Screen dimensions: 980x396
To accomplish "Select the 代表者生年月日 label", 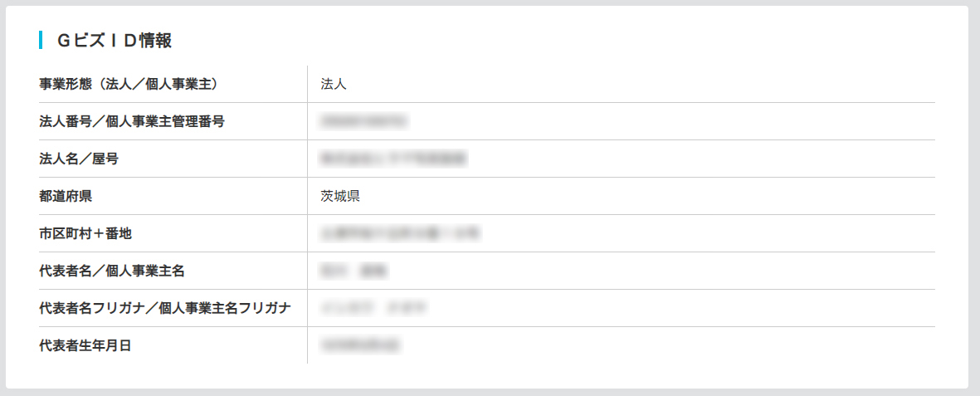I will click(85, 345).
